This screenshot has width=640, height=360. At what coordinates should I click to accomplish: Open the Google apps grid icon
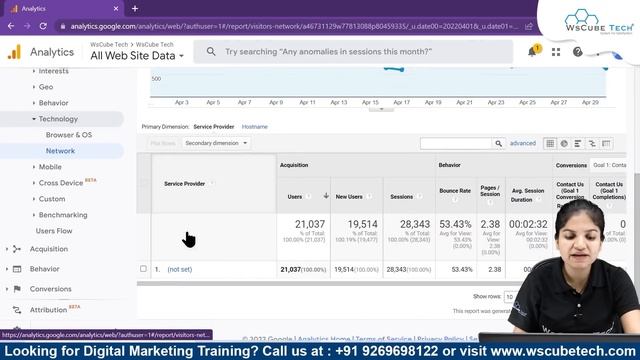[556, 52]
